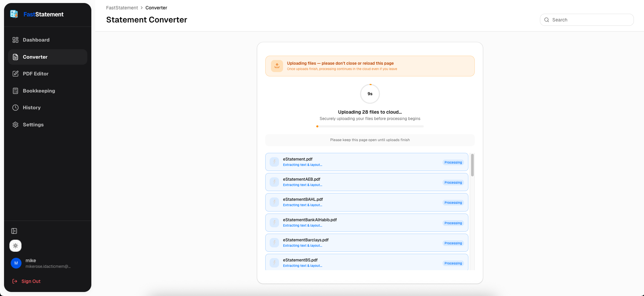
Task: Click Processing badge for eStatementBarclays.pdf
Action: (x=453, y=243)
